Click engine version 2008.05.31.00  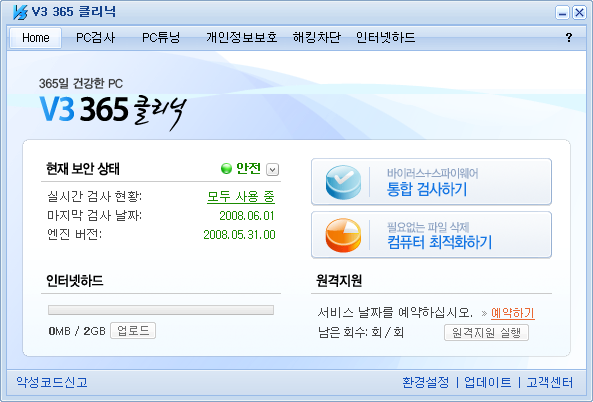coord(239,235)
